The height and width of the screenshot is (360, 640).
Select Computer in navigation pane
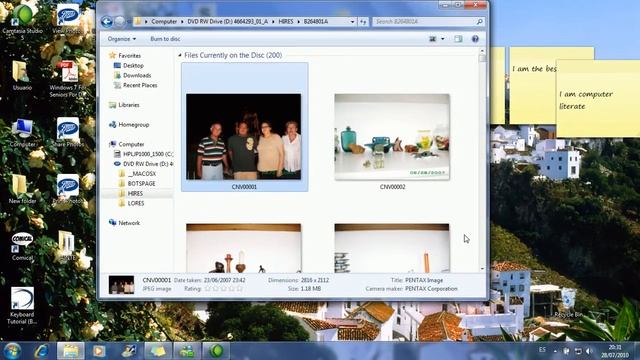[x=131, y=144]
